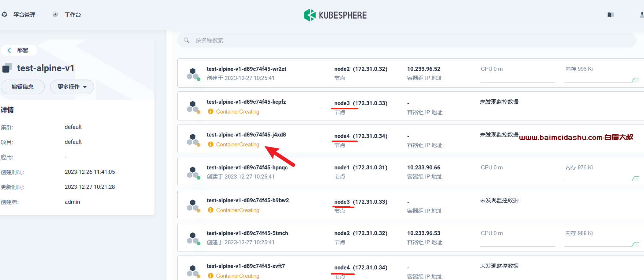Image resolution: width=644 pixels, height=280 pixels.
Task: Click CPU 0 m chart in hpnqc row
Action: (517, 173)
